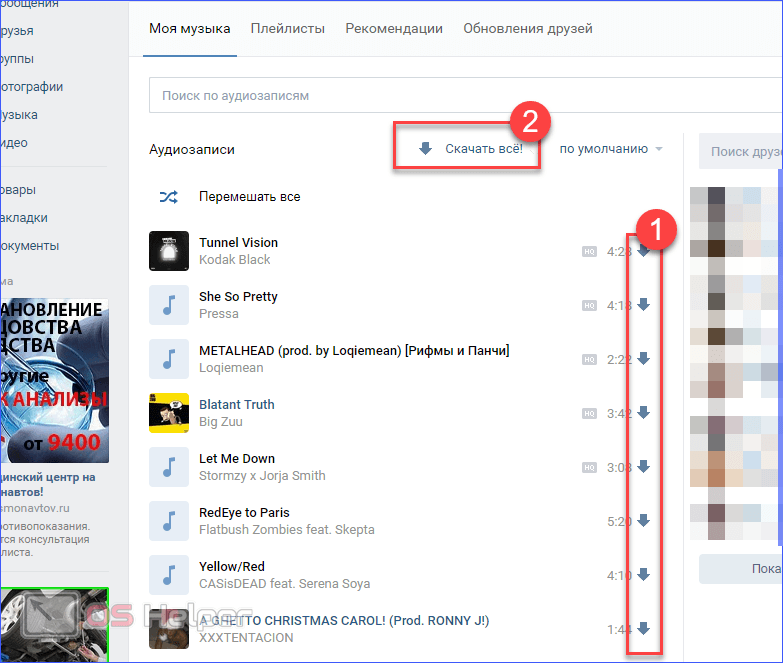The height and width of the screenshot is (663, 783).
Task: Click the HQ badge on METALHEAD
Action: [x=589, y=359]
